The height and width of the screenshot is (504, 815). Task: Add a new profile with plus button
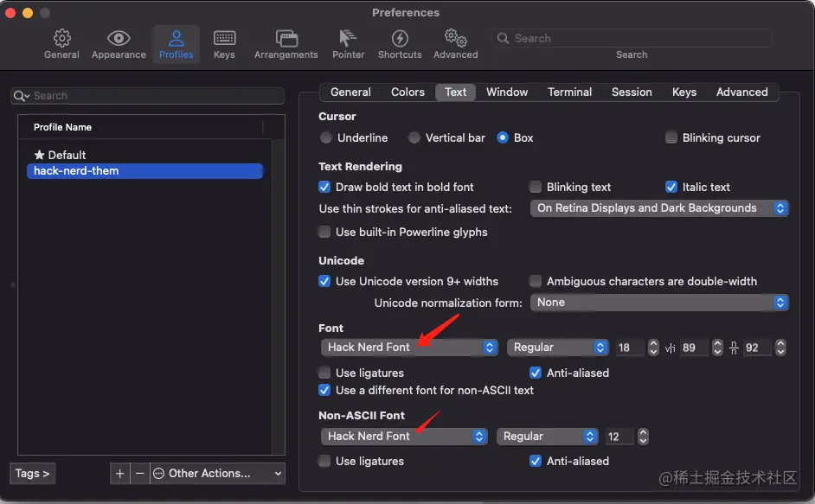click(119, 474)
